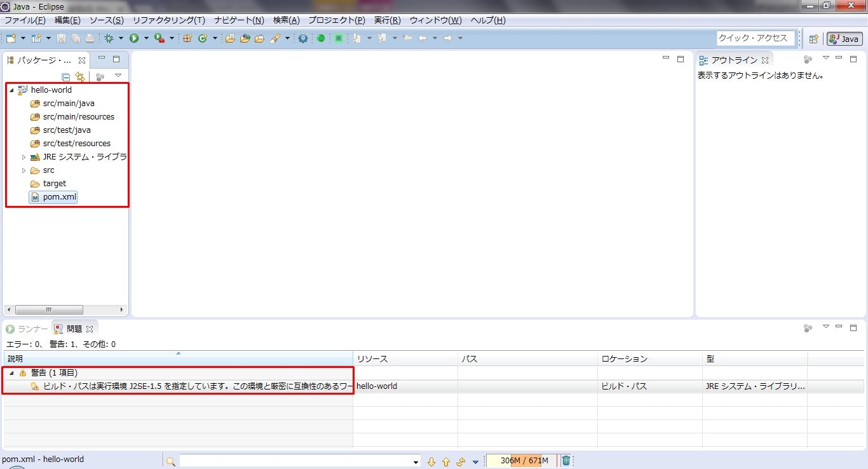Click next match down arrow in status bar
868x469 pixels.
[431, 461]
